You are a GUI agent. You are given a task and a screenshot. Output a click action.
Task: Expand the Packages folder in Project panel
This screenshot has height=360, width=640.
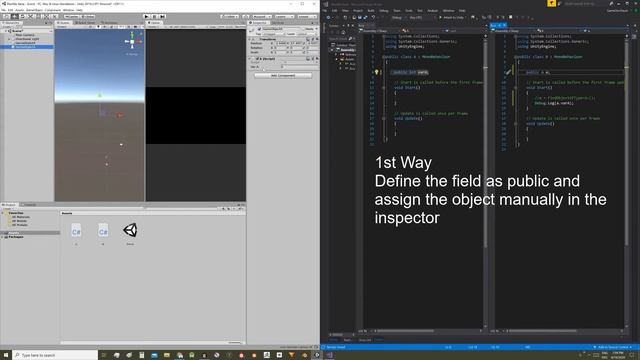coord(2,237)
